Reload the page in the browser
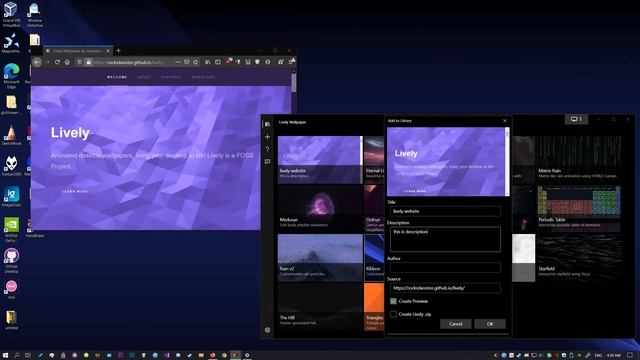The width and height of the screenshot is (640, 360). click(57, 62)
